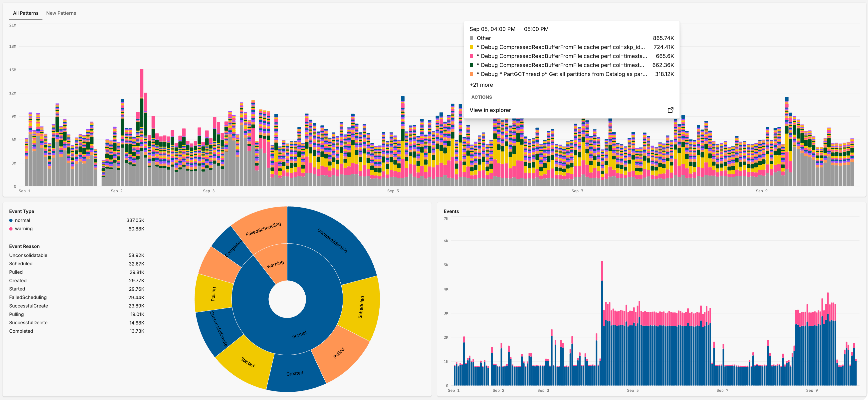Click the 'Sep 05, 04:00 PM — 05:00 PM' header
868x400 pixels.
509,29
